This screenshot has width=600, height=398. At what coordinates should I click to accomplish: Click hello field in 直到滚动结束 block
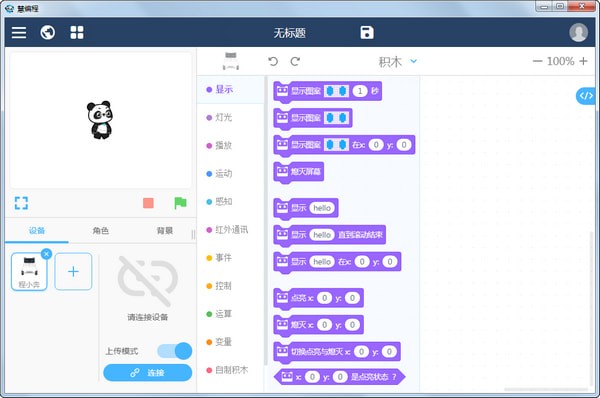322,235
